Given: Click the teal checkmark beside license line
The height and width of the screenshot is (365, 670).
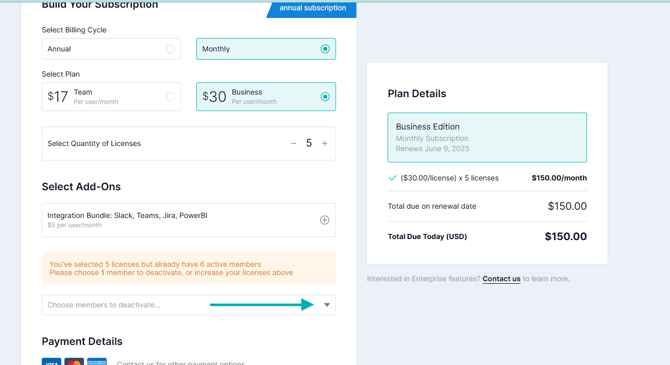Looking at the screenshot, I should 392,178.
